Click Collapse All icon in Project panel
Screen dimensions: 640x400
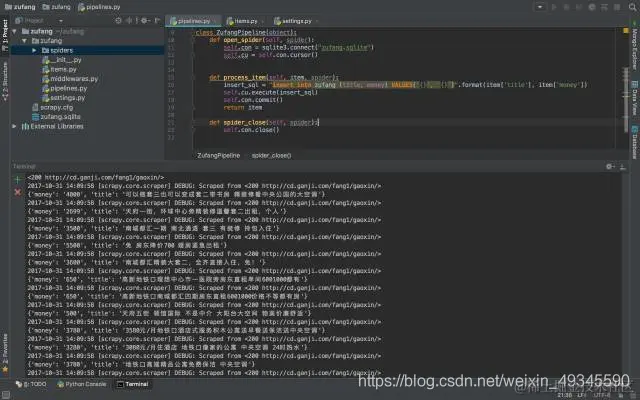(129, 20)
